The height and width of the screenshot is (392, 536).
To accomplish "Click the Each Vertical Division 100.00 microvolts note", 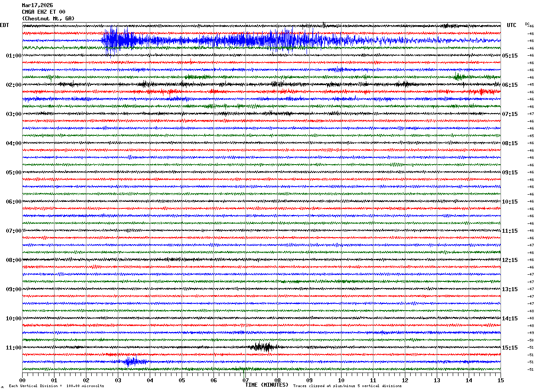I will pos(56,386).
